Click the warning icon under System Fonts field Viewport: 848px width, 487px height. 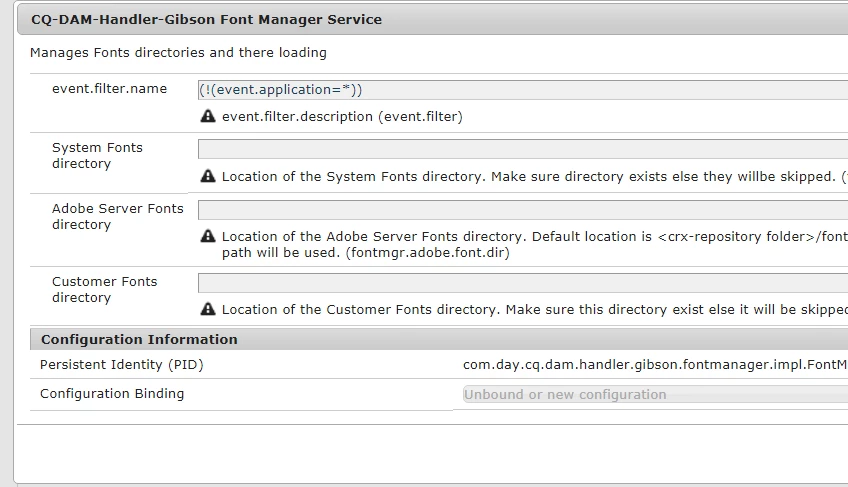[208, 176]
